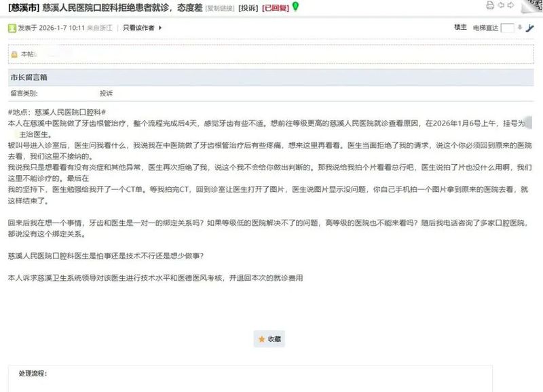
Task: Click the left arrow icon near the printer
Action: 502,5
